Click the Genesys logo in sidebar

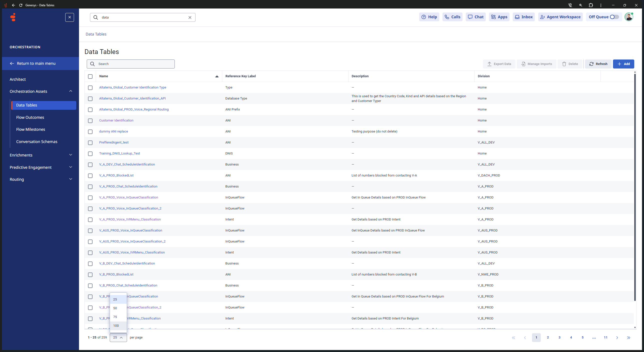coord(13,17)
